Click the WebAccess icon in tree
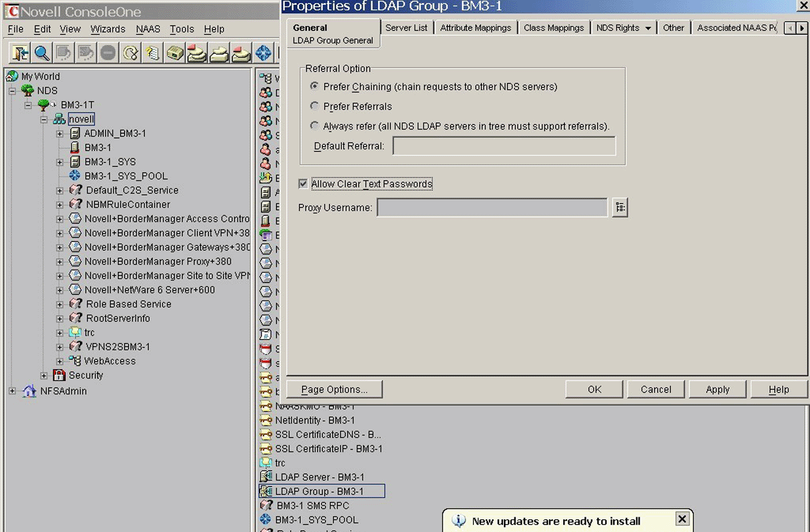The image size is (810, 532). (x=75, y=361)
